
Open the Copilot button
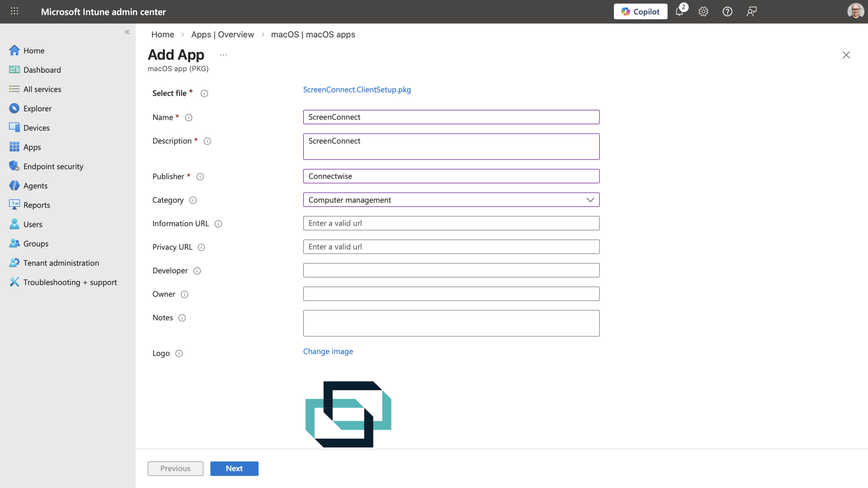pyautogui.click(x=640, y=12)
